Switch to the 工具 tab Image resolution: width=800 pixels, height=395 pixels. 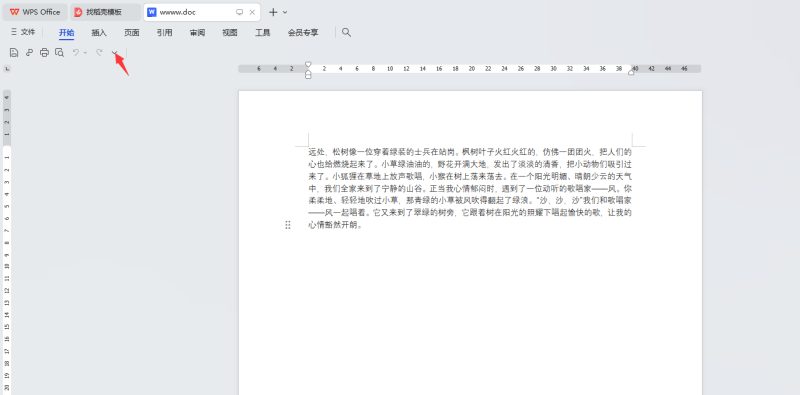coord(262,33)
